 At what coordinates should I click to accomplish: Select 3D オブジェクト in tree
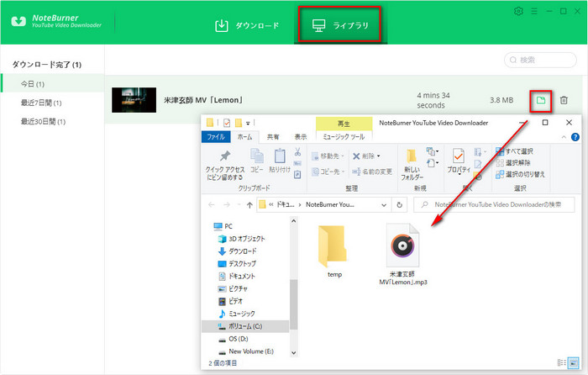pos(242,239)
